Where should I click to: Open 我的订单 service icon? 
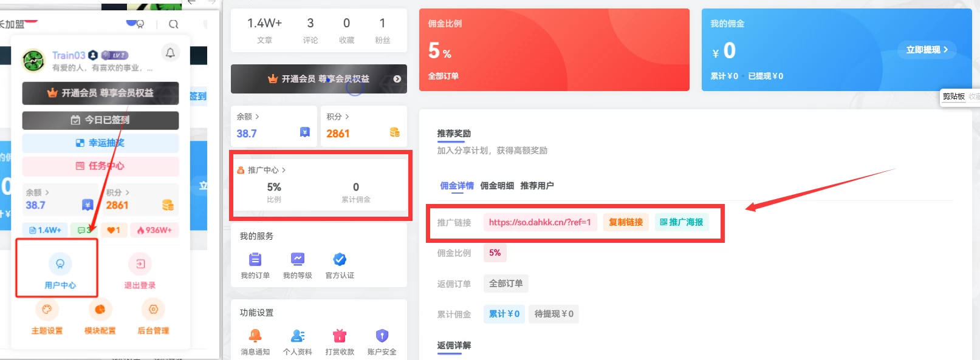click(x=255, y=260)
